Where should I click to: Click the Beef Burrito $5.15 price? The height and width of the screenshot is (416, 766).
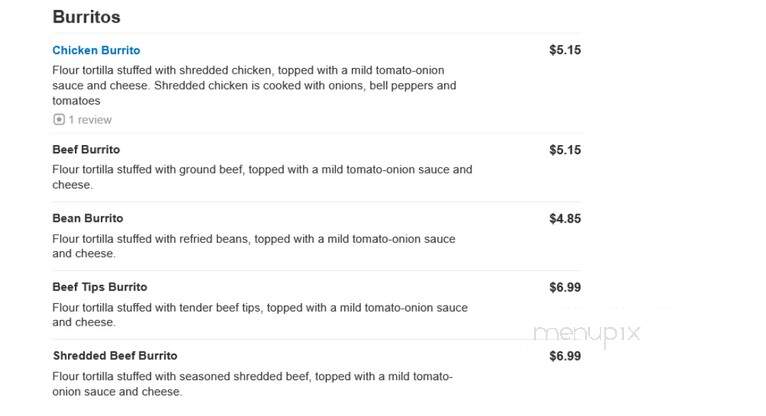[x=565, y=150]
